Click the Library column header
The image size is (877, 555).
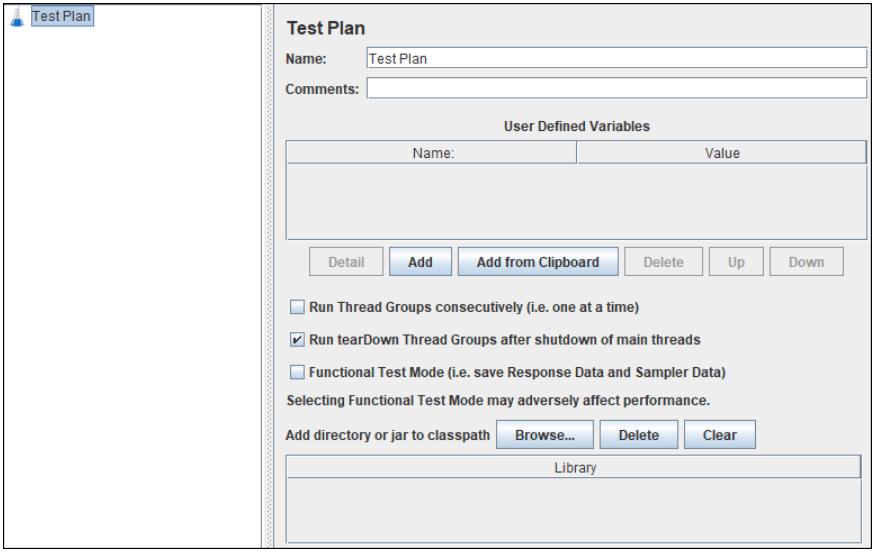pos(574,468)
